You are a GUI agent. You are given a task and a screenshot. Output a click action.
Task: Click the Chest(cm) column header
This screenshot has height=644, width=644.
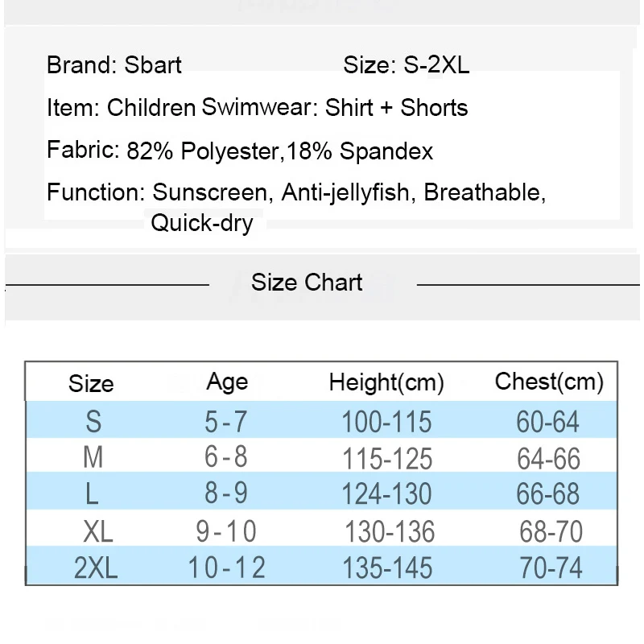[549, 382]
